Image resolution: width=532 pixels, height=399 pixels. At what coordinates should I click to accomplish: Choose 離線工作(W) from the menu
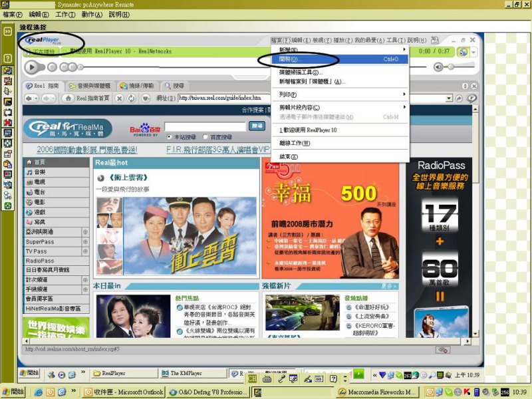tap(340, 143)
